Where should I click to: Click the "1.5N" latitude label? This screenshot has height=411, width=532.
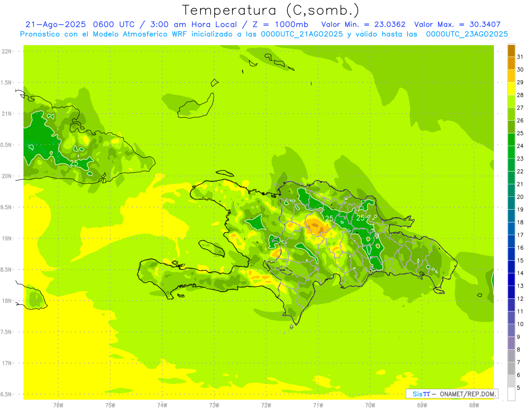(7, 82)
